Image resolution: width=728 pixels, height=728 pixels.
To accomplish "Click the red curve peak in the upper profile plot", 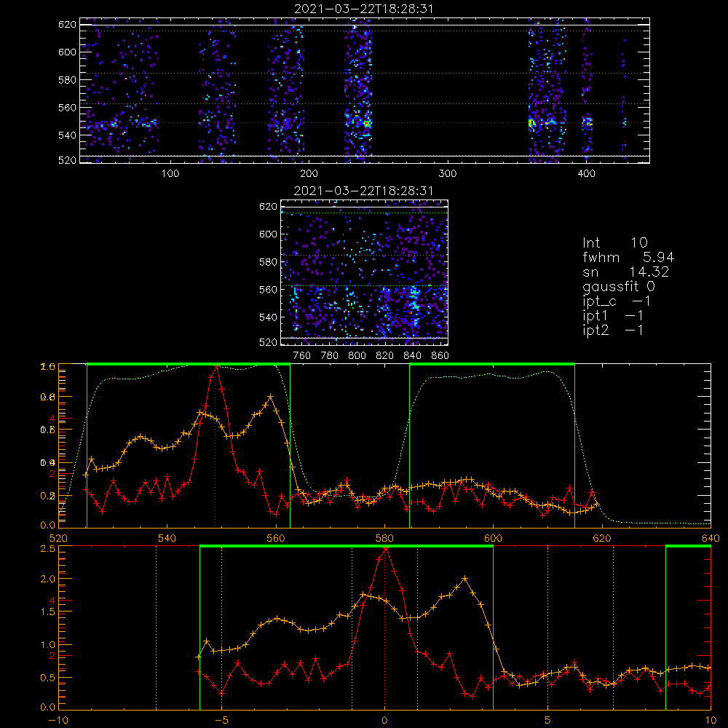I will (215, 367).
